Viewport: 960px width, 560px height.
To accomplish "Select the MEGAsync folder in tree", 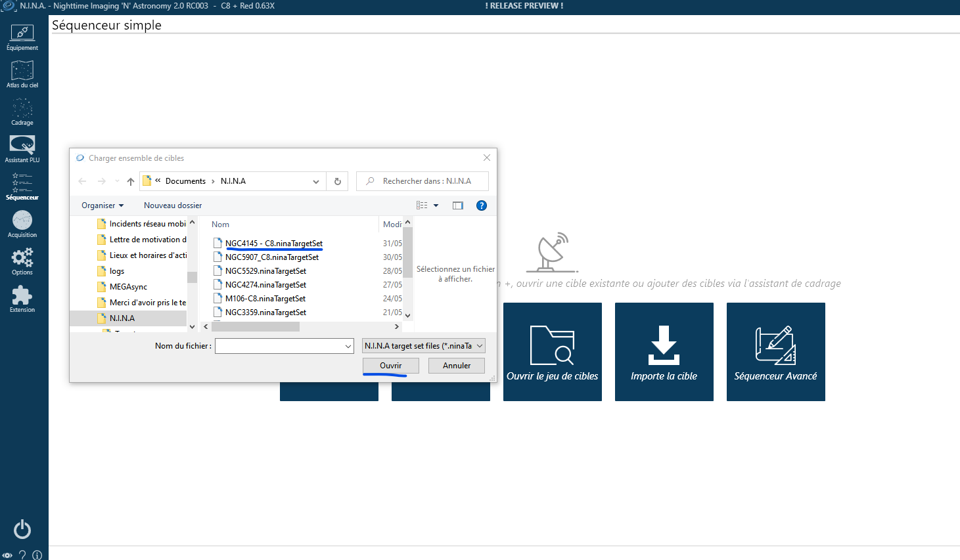I will click(x=122, y=287).
